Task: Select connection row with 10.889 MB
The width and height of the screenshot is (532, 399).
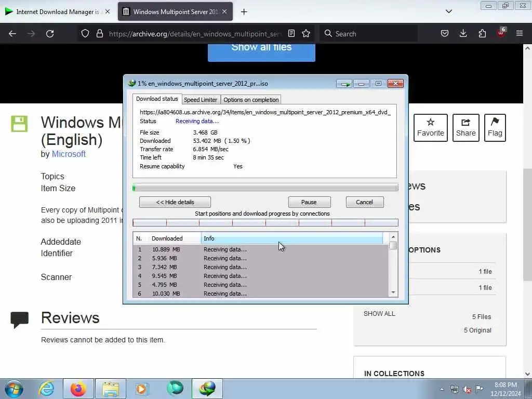Action: click(x=261, y=249)
